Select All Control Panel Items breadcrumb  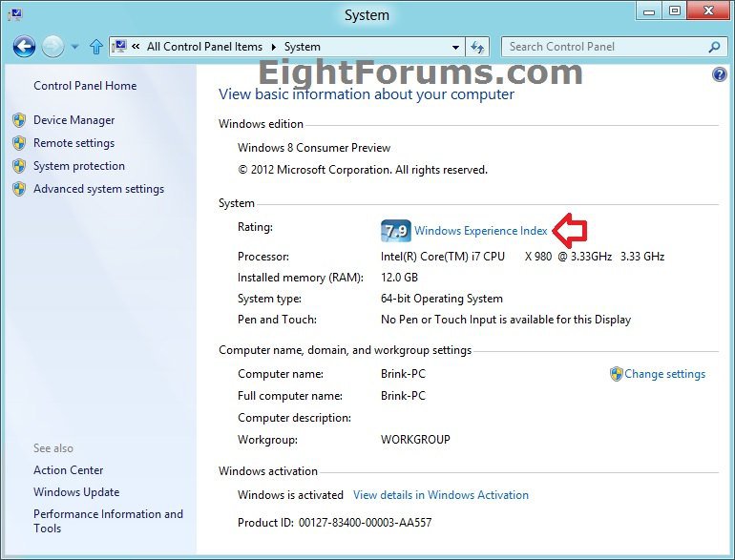click(204, 47)
